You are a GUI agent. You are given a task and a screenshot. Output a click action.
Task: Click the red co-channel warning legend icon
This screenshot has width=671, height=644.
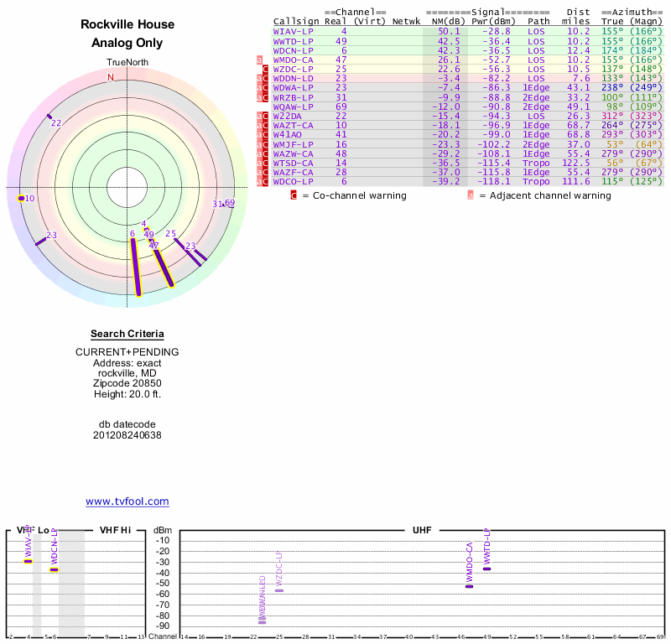click(x=294, y=195)
